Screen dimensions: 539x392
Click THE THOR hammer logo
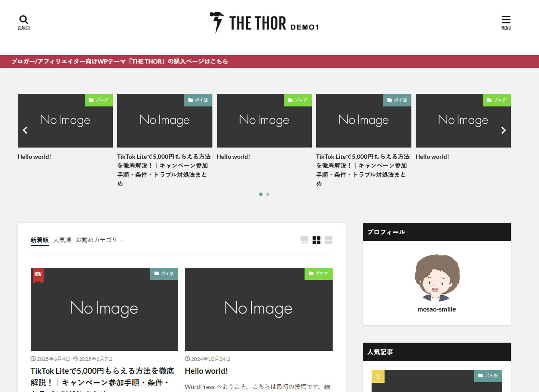point(217,22)
